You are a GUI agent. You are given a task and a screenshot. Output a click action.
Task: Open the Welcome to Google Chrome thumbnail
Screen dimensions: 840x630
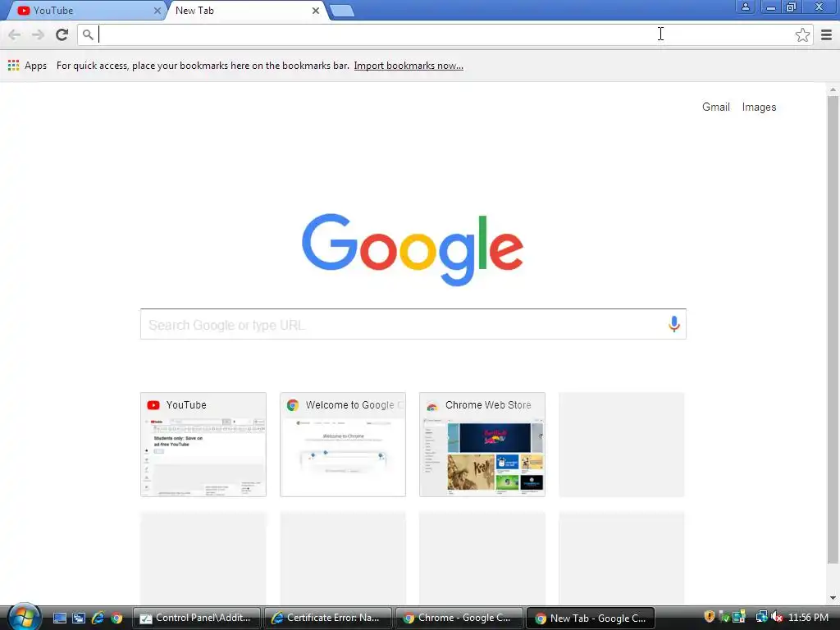pos(343,444)
